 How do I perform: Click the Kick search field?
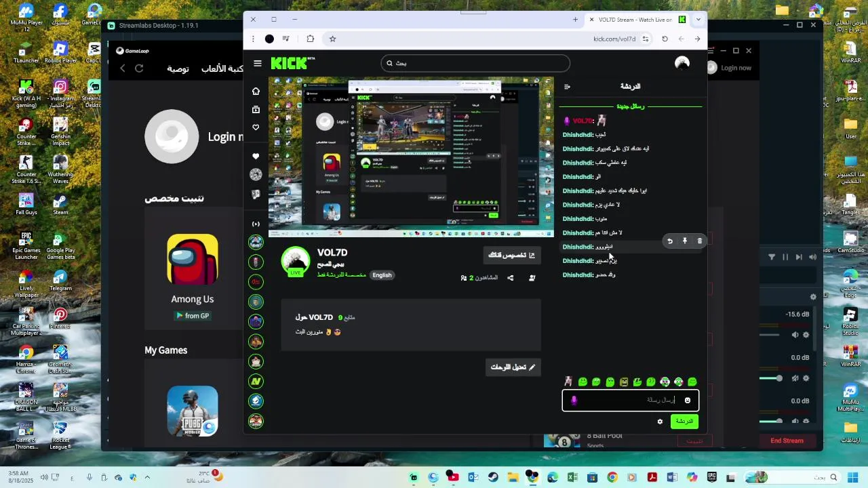475,63
